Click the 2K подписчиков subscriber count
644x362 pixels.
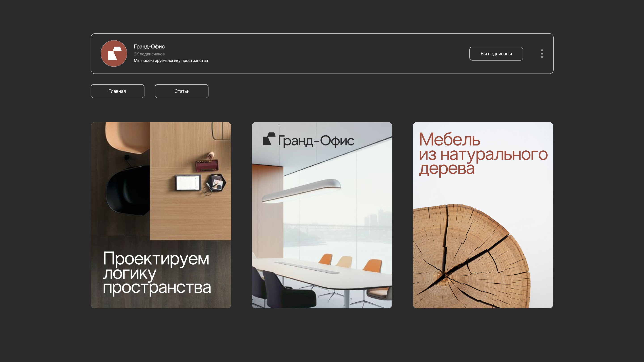(x=149, y=54)
